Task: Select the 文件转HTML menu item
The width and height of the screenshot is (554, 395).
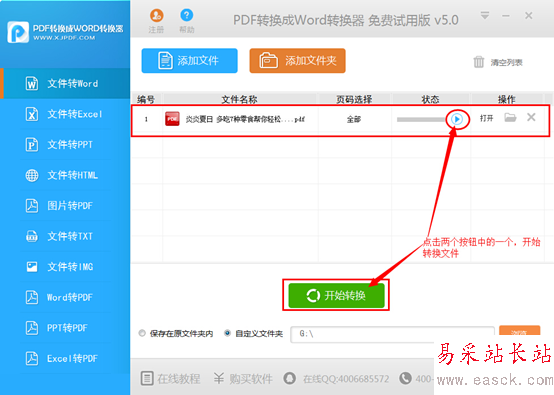Action: 65,175
